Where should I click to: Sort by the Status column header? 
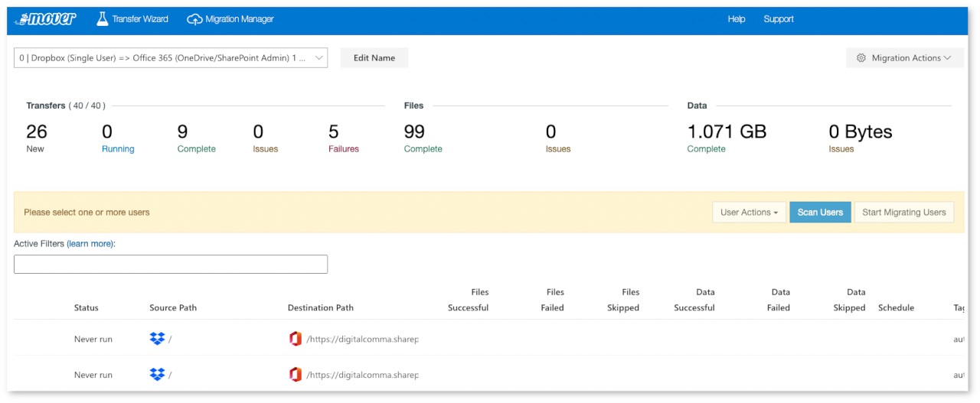tap(87, 308)
